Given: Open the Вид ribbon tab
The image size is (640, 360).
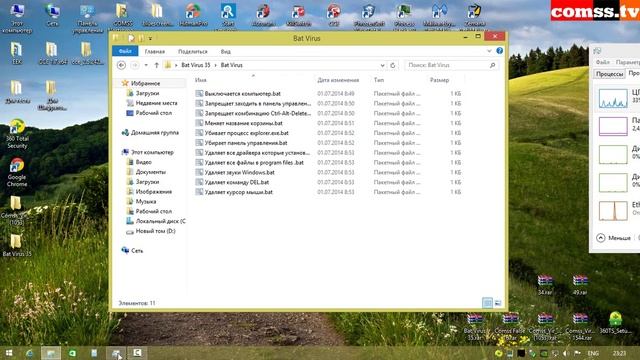Looking at the screenshot, I should [x=226, y=51].
